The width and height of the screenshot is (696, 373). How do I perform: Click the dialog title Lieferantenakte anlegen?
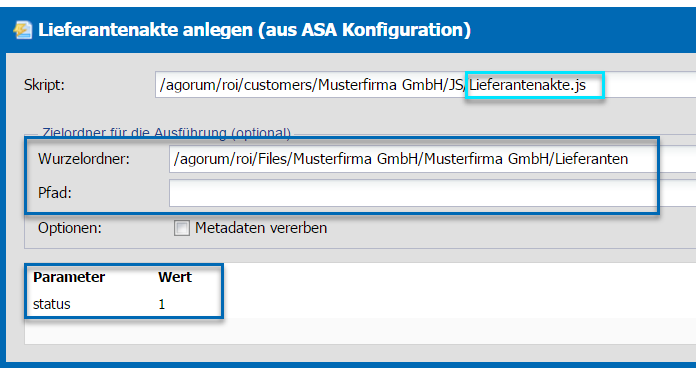(x=254, y=30)
